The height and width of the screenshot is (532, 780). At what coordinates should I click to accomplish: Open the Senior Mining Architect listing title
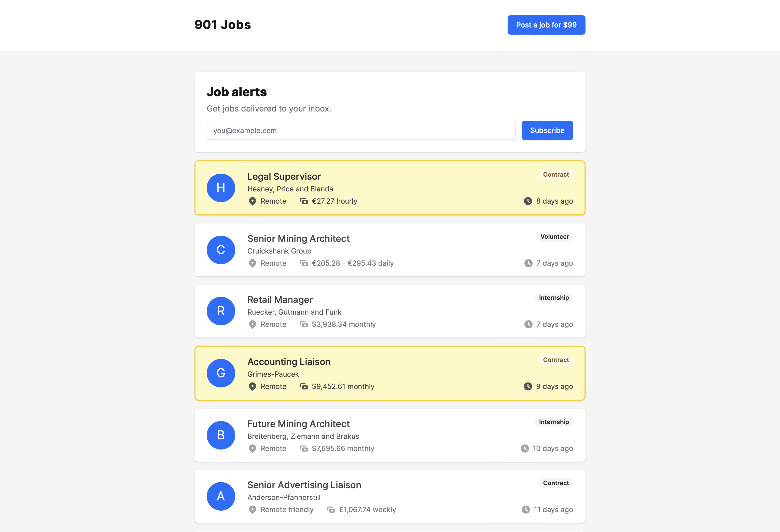coord(298,238)
